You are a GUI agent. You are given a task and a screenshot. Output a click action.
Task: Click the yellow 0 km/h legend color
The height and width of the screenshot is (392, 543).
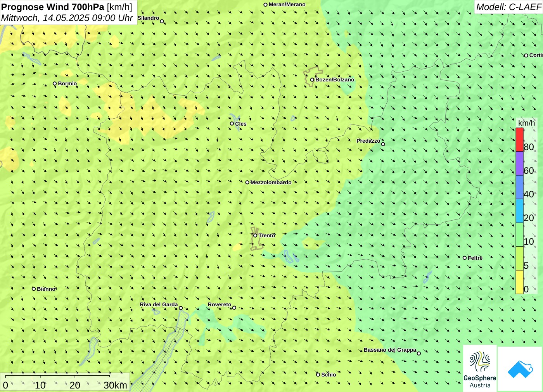tap(519, 282)
